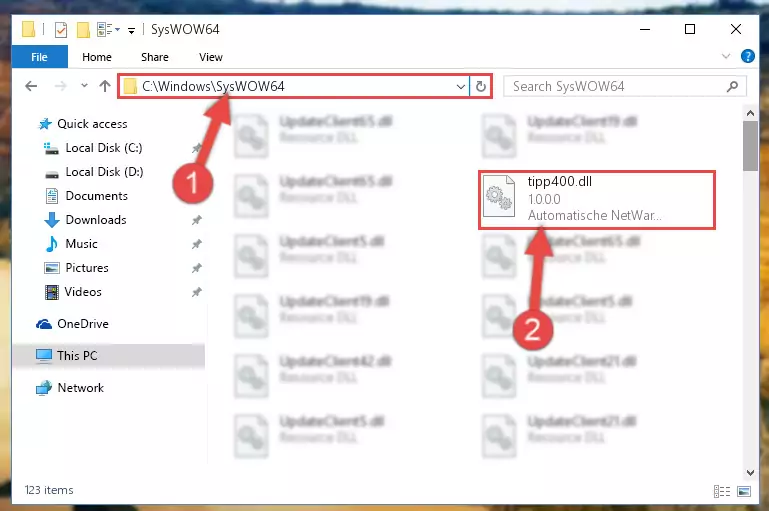Select Network in navigation pane
The height and width of the screenshot is (511, 769).
point(81,388)
